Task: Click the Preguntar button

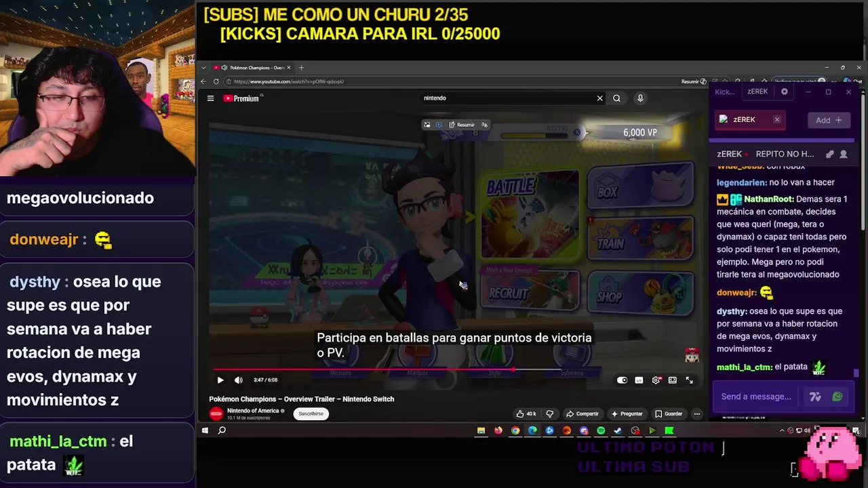Action: click(627, 413)
